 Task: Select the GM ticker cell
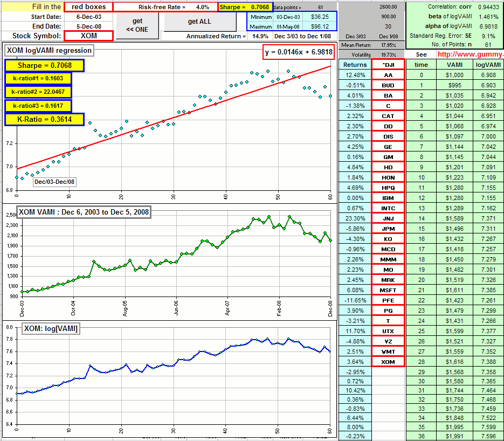[388, 157]
